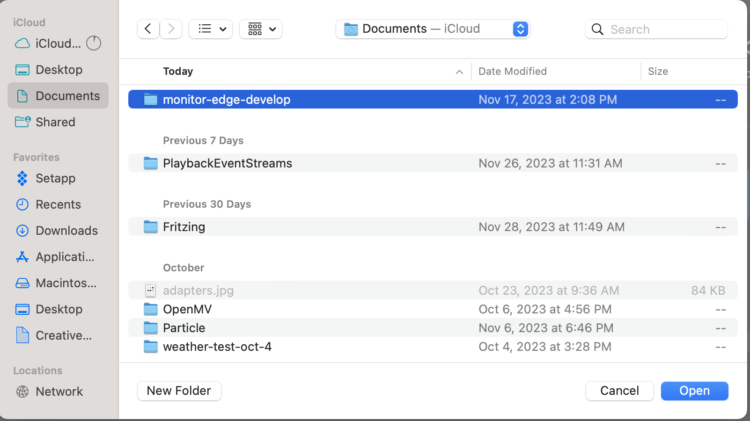The image size is (750, 421).
Task: Show Recents in the sidebar
Action: tap(58, 204)
